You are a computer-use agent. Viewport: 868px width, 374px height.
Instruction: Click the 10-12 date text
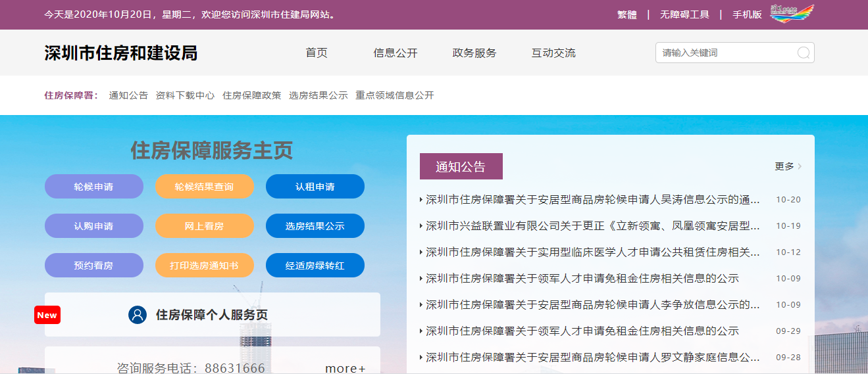click(x=788, y=252)
